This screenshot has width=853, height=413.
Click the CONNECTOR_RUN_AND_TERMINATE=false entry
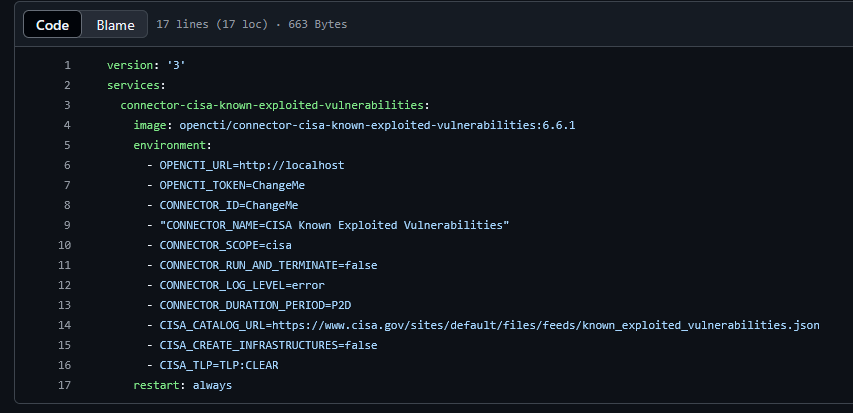pos(268,265)
